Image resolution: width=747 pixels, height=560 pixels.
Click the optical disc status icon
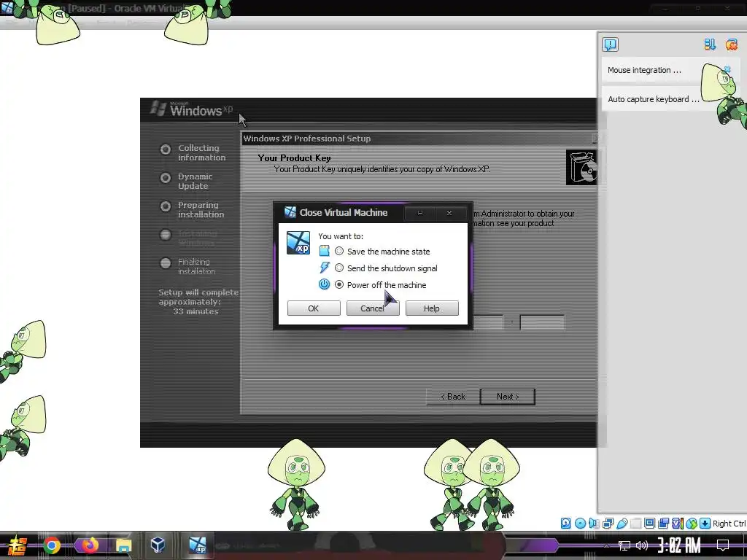[x=580, y=524]
